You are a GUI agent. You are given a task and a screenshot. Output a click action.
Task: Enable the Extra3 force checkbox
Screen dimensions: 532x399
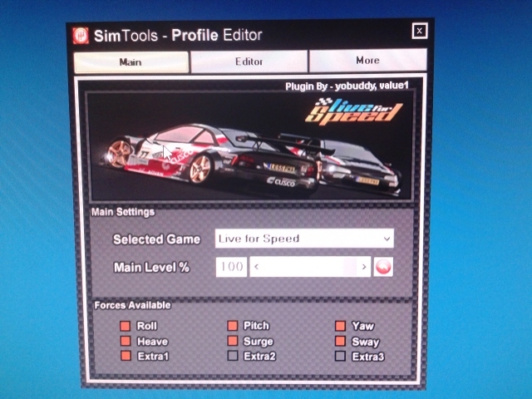340,356
